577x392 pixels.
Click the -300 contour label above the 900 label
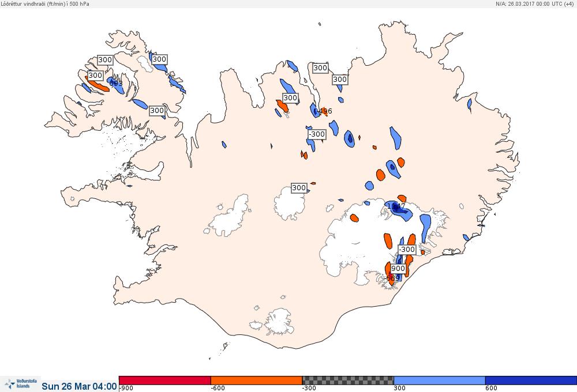(x=407, y=249)
